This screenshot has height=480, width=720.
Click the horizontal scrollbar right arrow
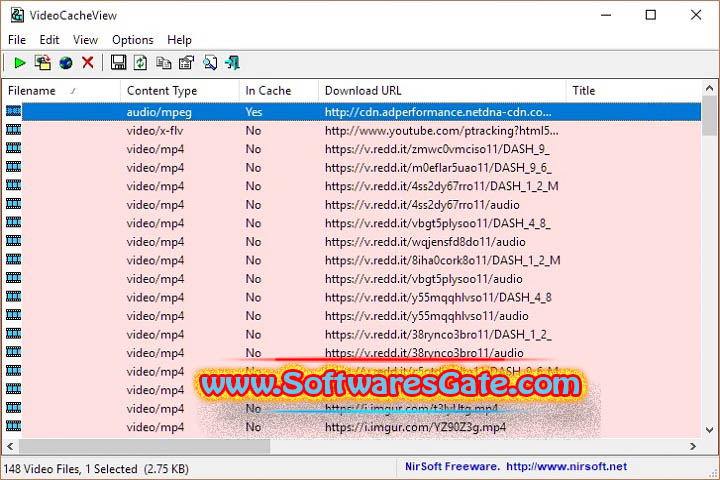pyautogui.click(x=693, y=446)
